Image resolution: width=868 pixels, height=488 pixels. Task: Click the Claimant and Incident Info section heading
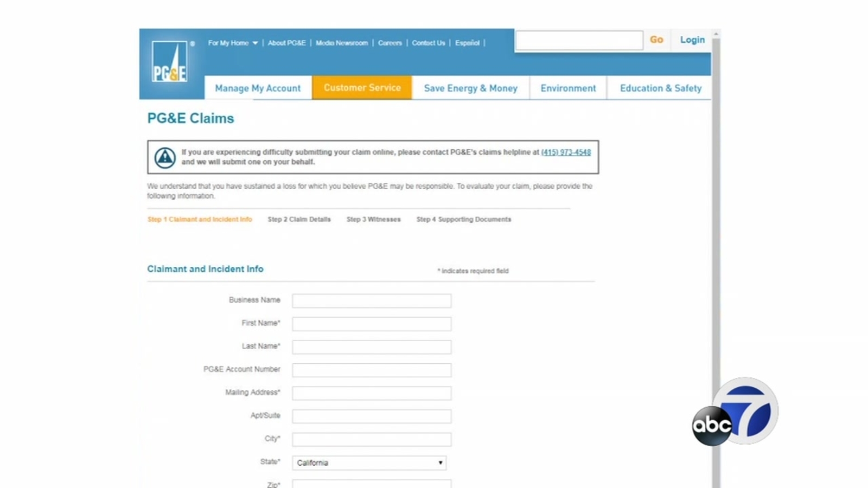tap(205, 269)
